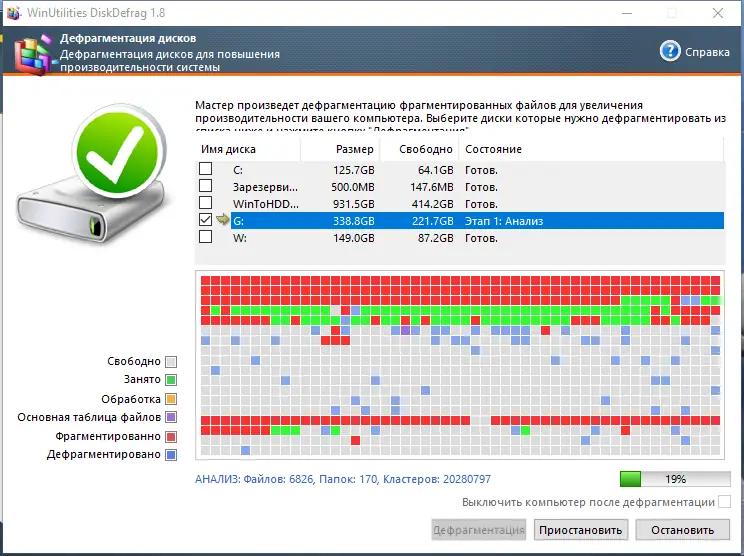Image resolution: width=744 pixels, height=556 pixels.
Task: Click the Занято green legend swatch
Action: (171, 380)
